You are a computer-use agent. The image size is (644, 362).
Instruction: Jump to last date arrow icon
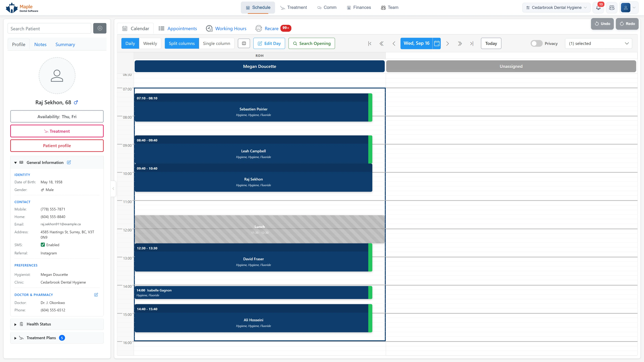[472, 43]
